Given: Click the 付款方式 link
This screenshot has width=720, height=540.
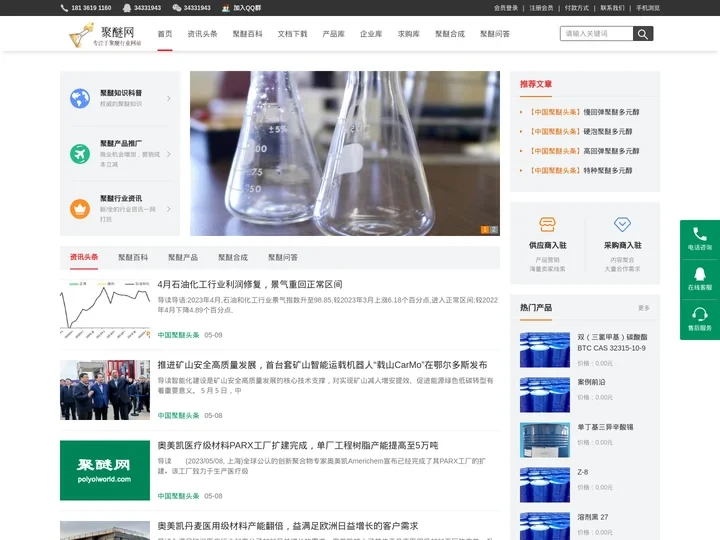Looking at the screenshot, I should 577,8.
